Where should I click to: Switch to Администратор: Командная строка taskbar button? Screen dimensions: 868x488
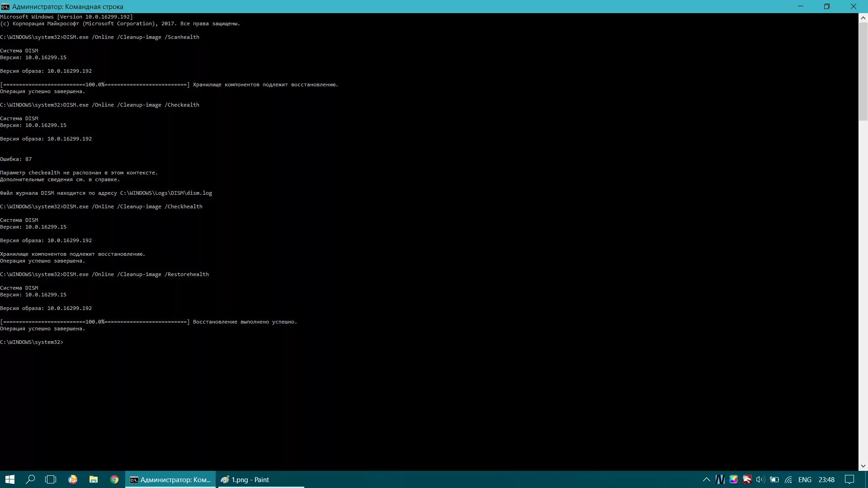pyautogui.click(x=170, y=479)
